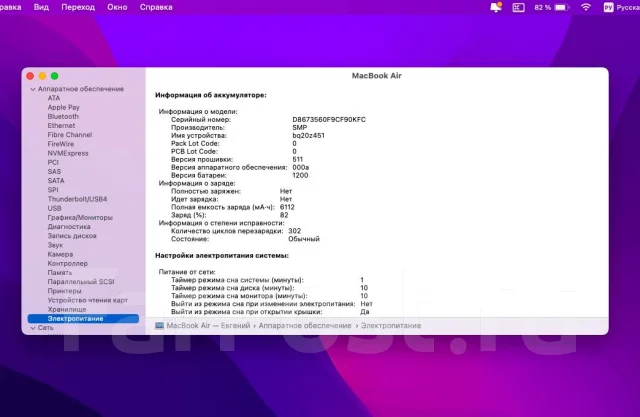Open the Вид menu

(x=41, y=7)
